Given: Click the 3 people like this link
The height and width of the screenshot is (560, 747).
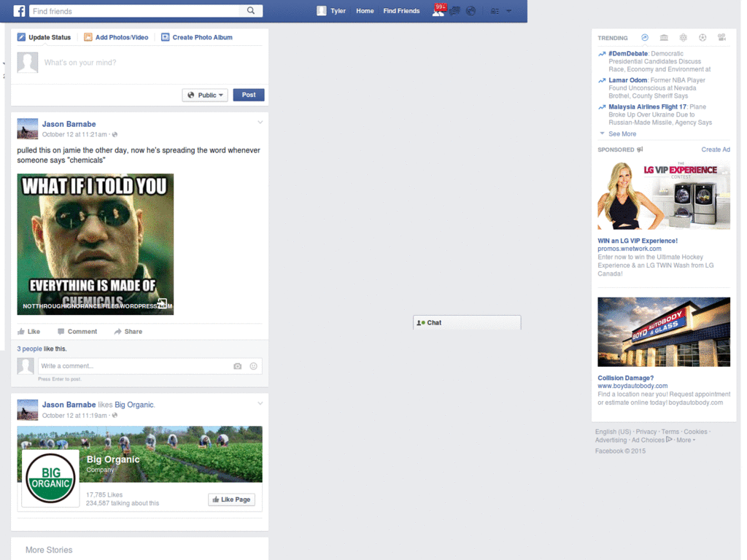Looking at the screenshot, I should (29, 349).
